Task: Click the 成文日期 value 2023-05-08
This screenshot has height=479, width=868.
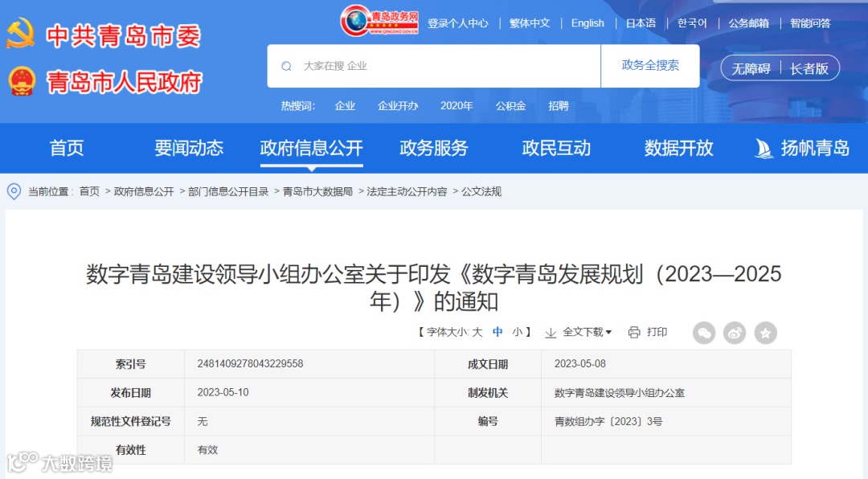Action: coord(580,364)
